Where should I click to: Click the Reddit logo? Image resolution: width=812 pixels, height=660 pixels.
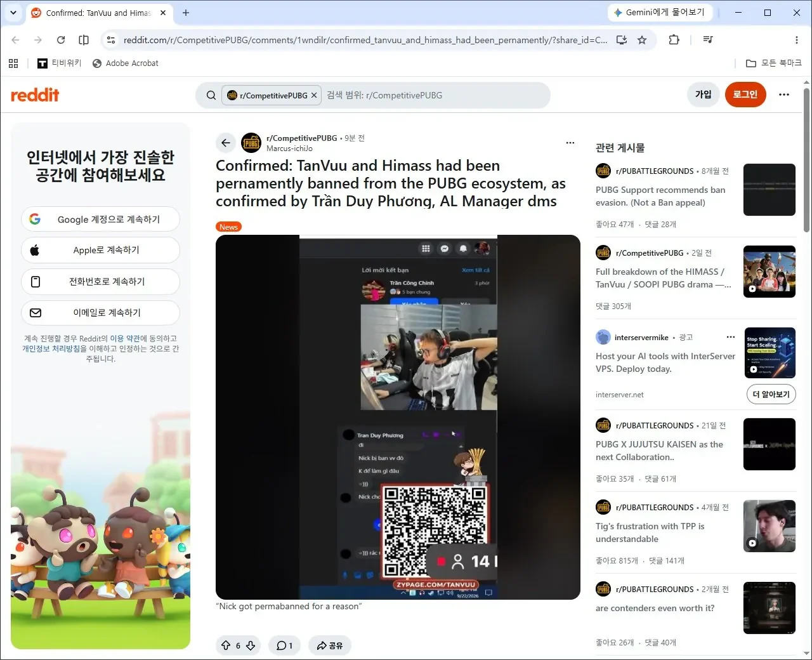pyautogui.click(x=35, y=95)
